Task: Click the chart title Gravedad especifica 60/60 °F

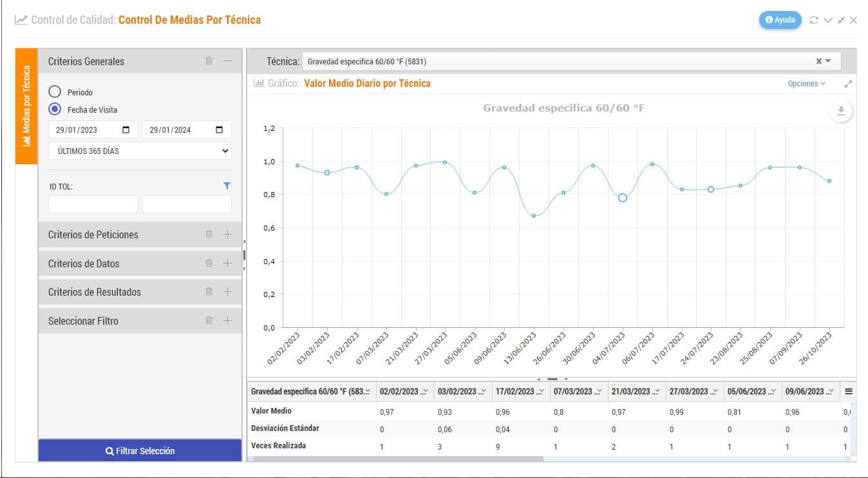Action: [564, 108]
